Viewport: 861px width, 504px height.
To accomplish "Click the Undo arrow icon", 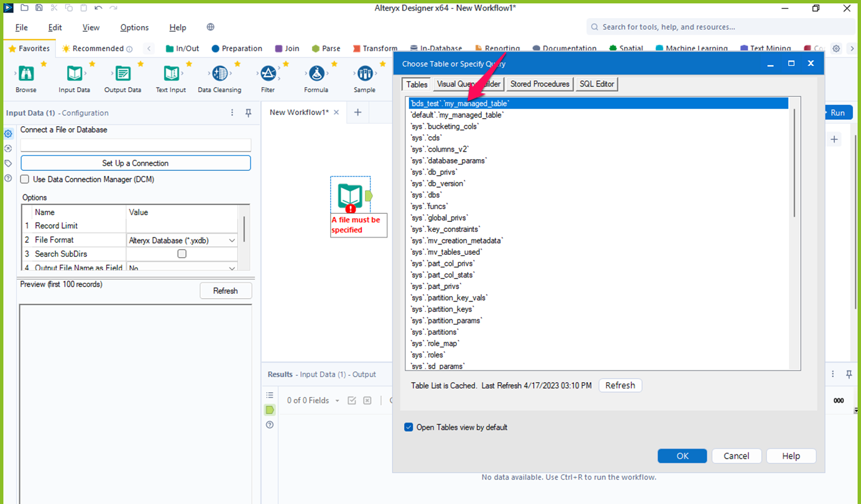I will click(98, 8).
